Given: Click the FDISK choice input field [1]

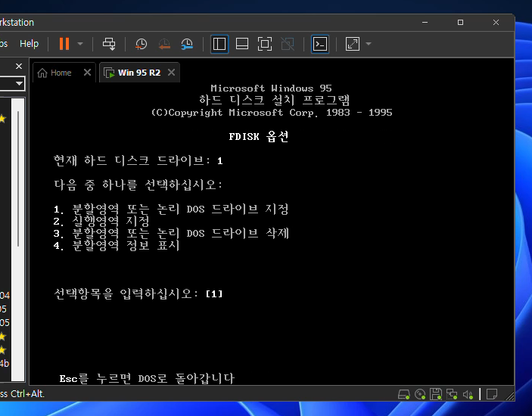Looking at the screenshot, I should pos(214,293).
